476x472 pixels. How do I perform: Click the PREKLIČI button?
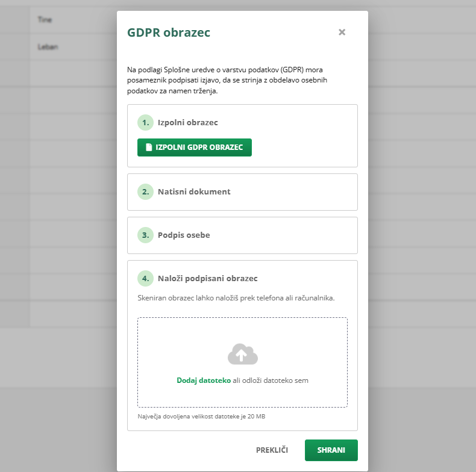click(272, 450)
